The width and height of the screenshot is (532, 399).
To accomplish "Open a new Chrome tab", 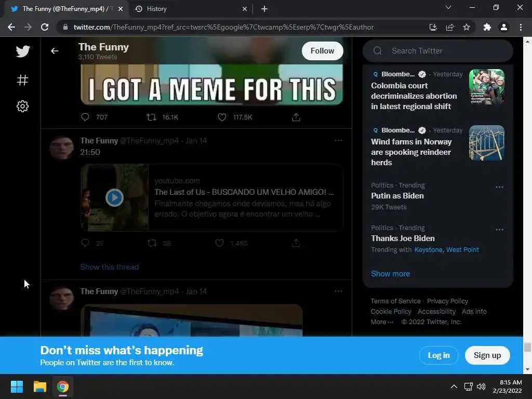I will pos(264,9).
